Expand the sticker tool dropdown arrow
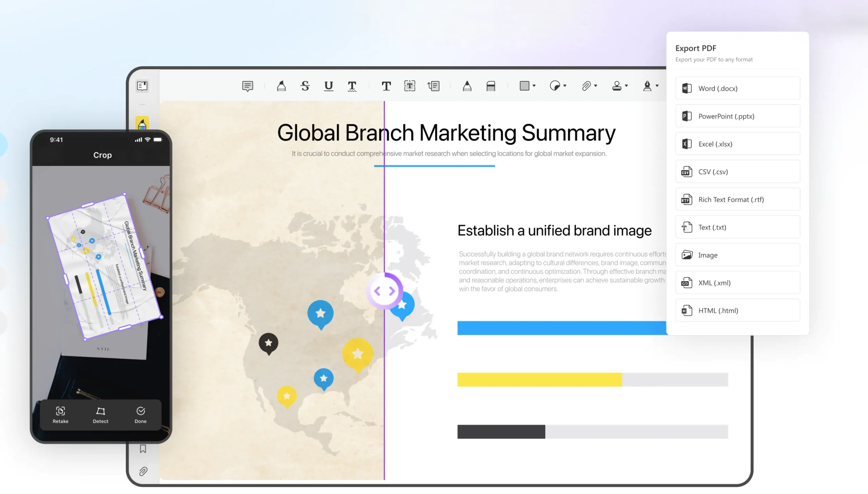 coord(565,86)
